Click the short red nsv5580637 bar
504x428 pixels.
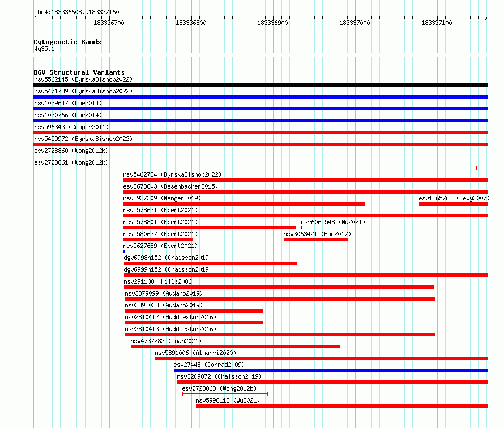click(158, 239)
